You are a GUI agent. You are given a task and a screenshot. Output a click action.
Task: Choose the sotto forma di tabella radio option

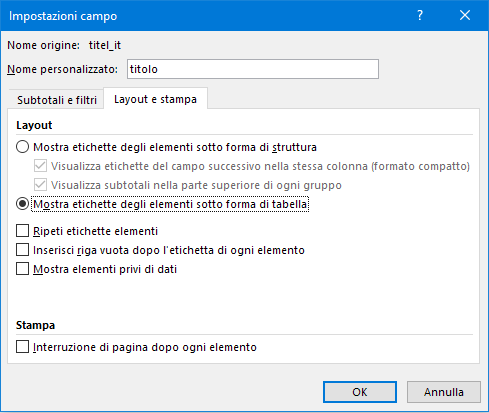(x=22, y=204)
